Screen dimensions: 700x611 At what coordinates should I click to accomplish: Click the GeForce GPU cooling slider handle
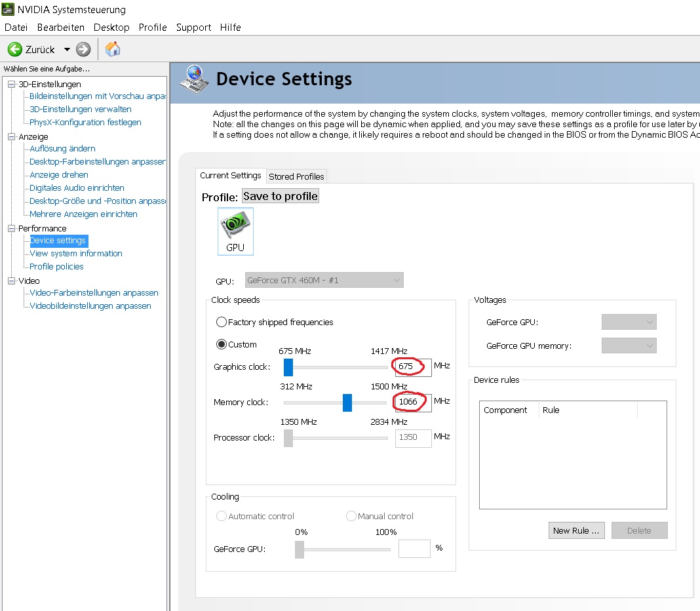coord(300,549)
